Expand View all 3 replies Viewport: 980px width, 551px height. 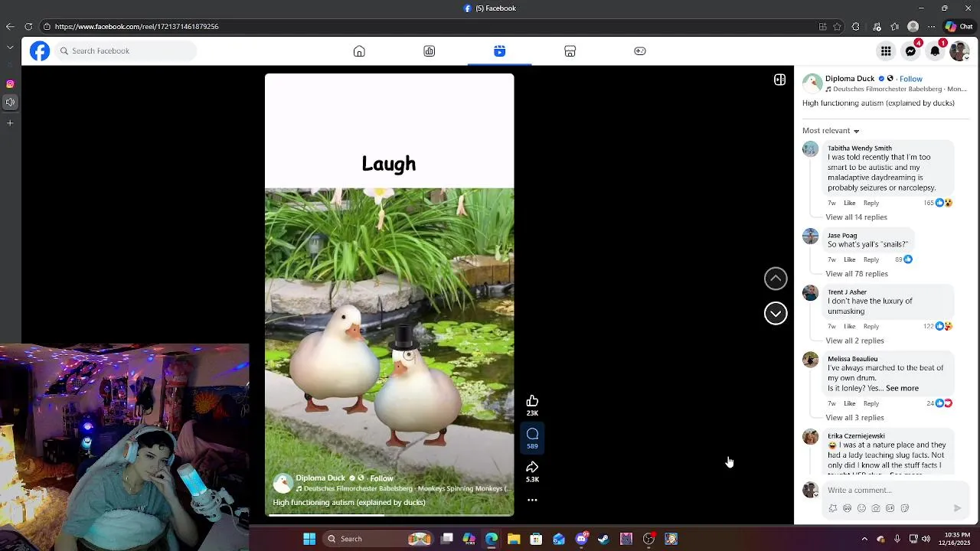coord(854,418)
